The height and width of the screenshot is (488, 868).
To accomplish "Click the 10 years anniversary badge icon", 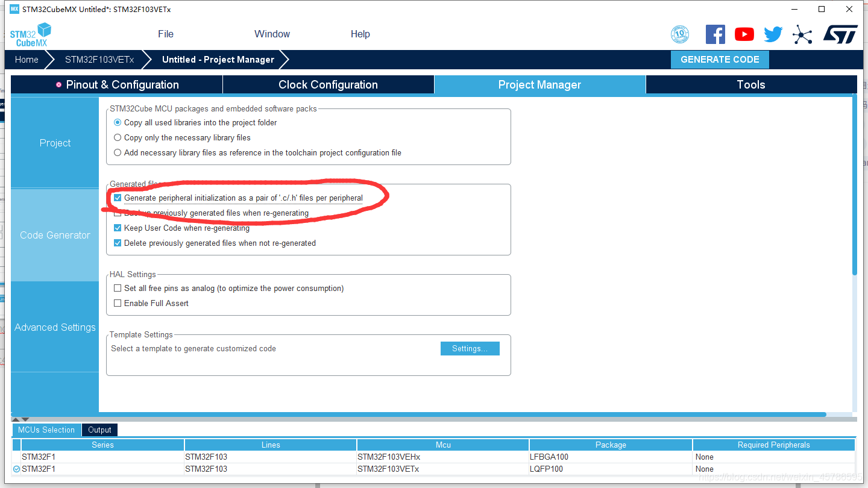I will (680, 34).
